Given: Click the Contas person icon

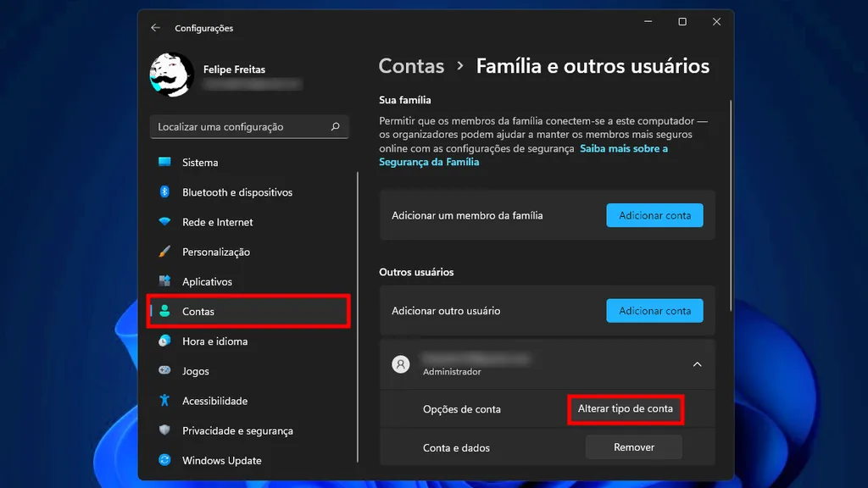Looking at the screenshot, I should point(164,311).
